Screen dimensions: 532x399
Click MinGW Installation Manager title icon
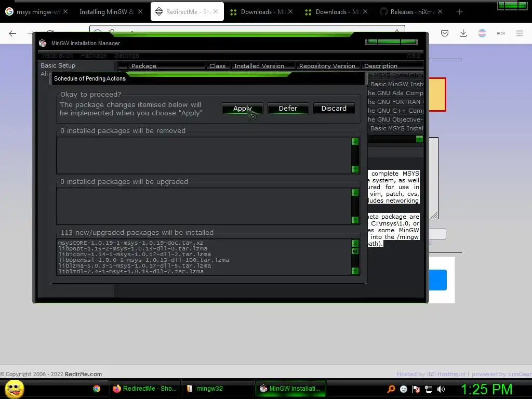(43, 43)
